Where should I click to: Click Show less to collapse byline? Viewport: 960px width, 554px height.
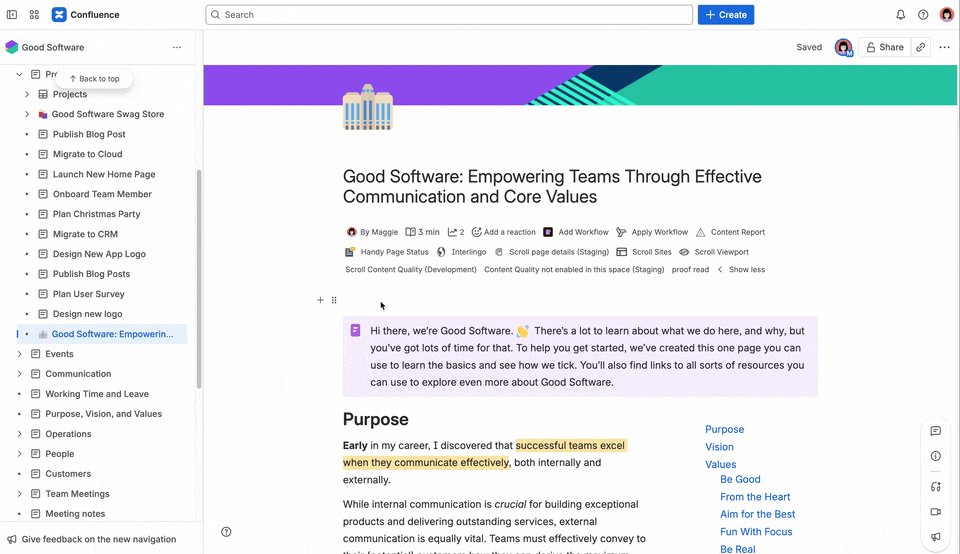coord(741,269)
